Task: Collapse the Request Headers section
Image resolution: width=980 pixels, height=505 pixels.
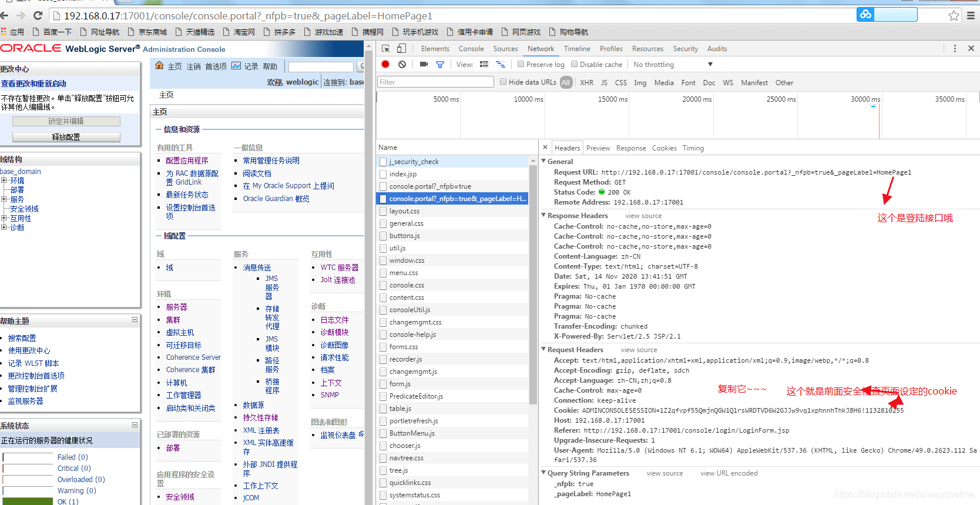Action: pyautogui.click(x=543, y=349)
